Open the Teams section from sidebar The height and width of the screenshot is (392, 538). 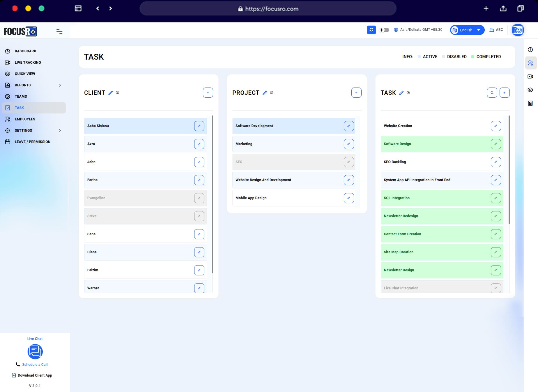click(21, 96)
